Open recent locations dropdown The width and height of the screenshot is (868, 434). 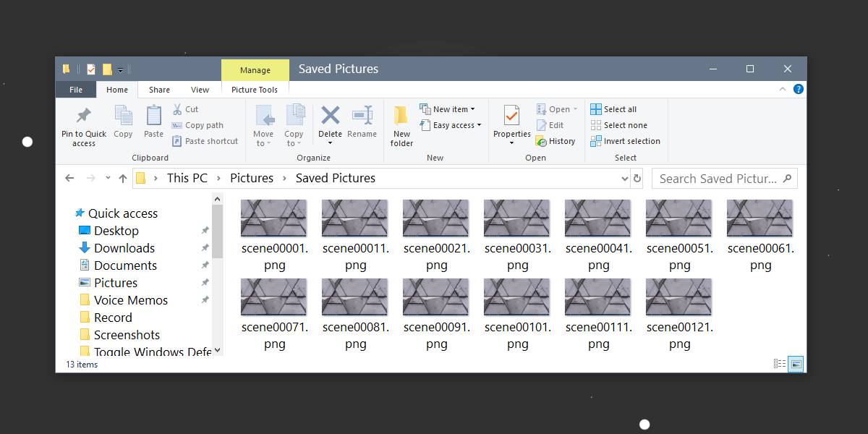[x=108, y=178]
